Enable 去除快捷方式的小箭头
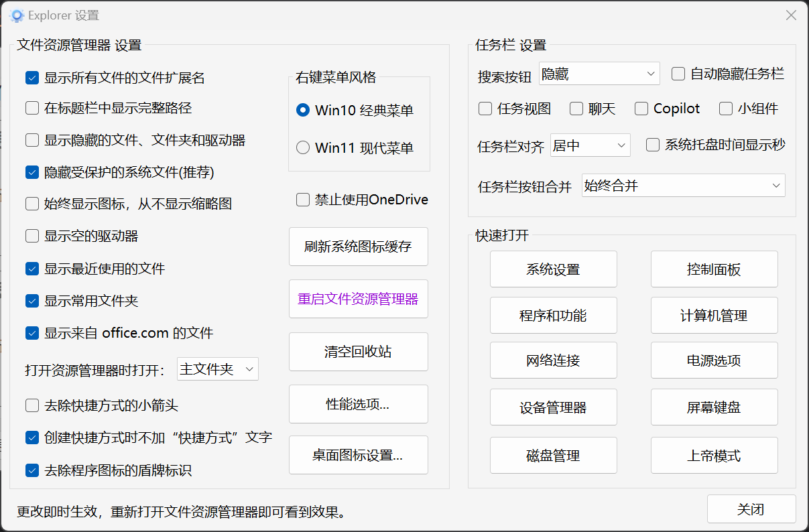The height and width of the screenshot is (532, 809). click(32, 405)
